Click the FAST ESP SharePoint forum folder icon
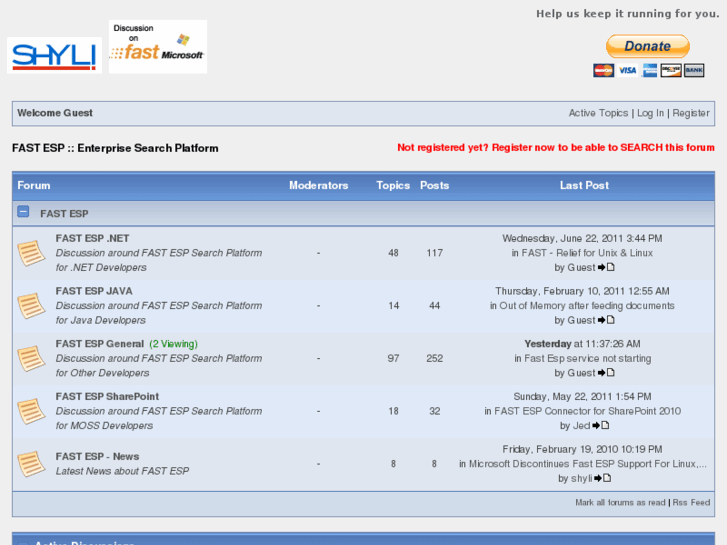This screenshot has width=727, height=545. [x=31, y=411]
